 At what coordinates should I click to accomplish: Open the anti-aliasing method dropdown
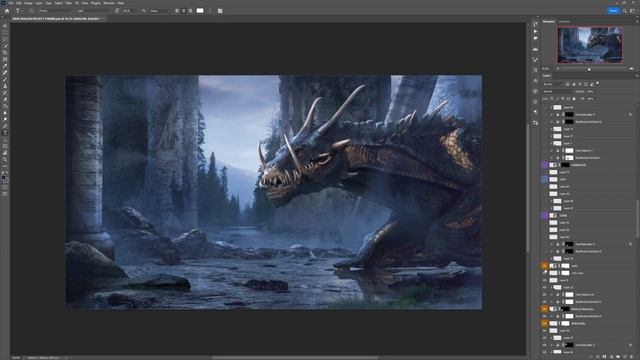pyautogui.click(x=160, y=11)
